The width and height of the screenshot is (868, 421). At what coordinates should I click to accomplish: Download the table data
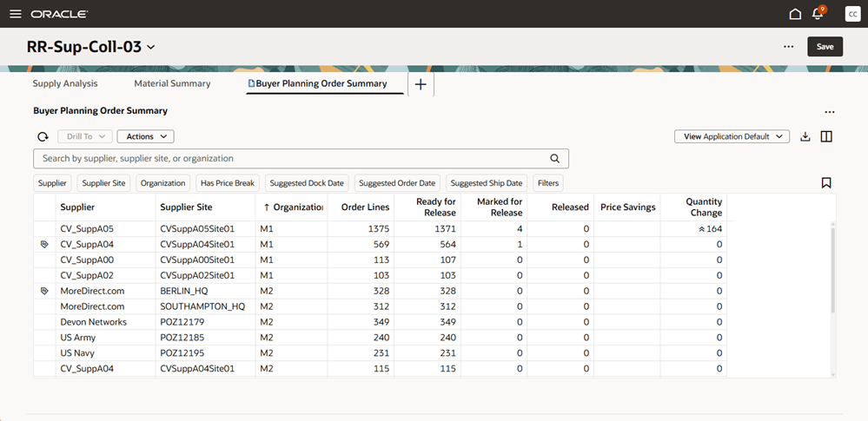tap(805, 136)
